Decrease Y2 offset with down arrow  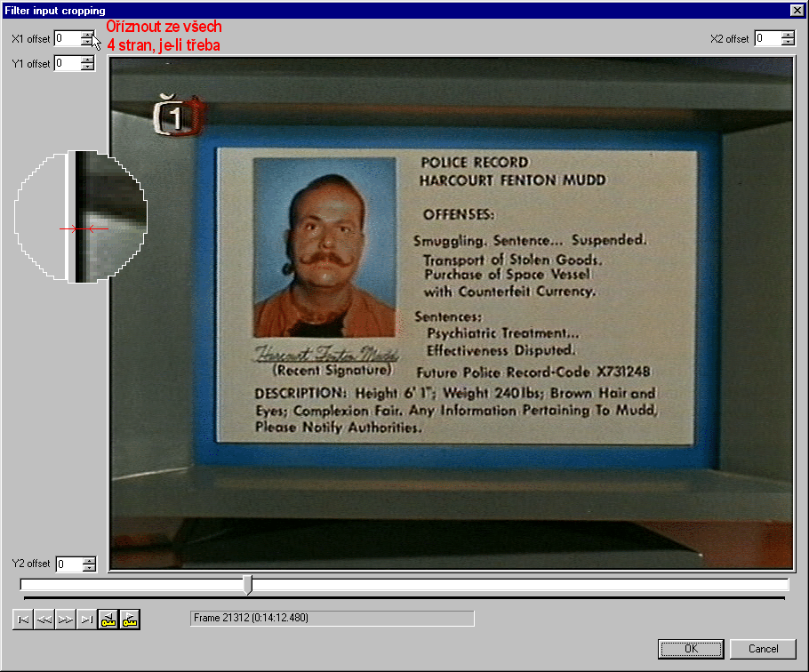89,567
